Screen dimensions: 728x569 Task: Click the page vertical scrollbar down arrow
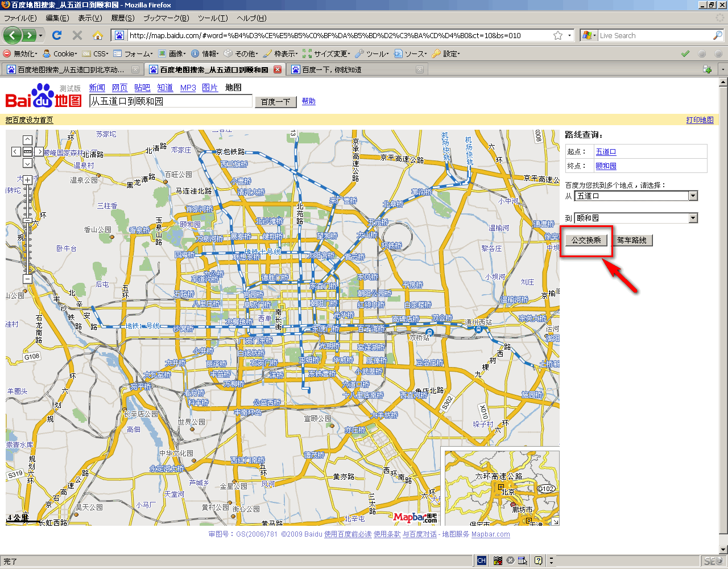tap(723, 550)
